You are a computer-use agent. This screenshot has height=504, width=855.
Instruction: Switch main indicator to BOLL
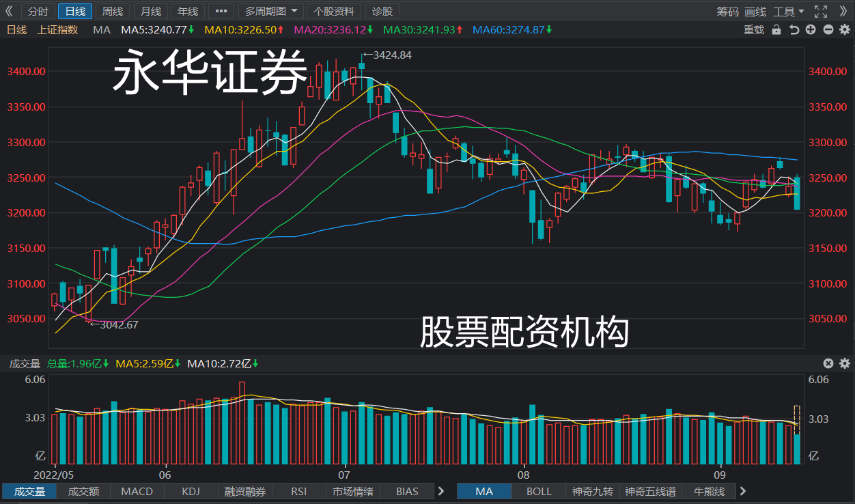(539, 491)
